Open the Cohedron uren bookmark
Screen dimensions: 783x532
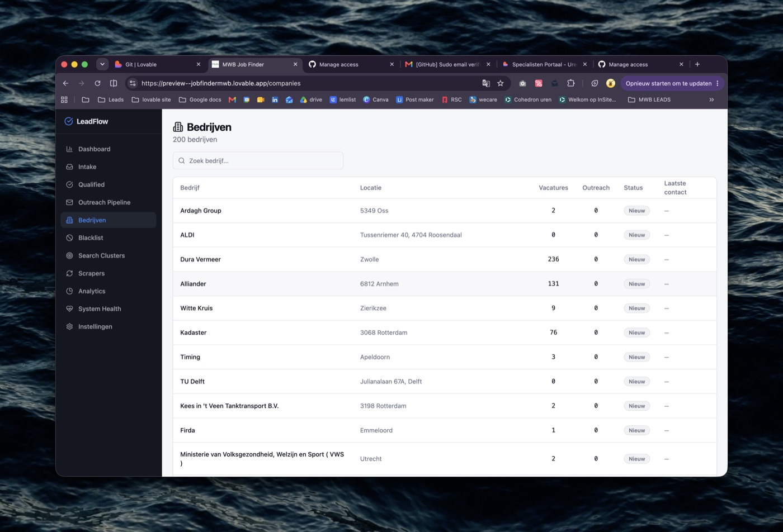tap(528, 99)
